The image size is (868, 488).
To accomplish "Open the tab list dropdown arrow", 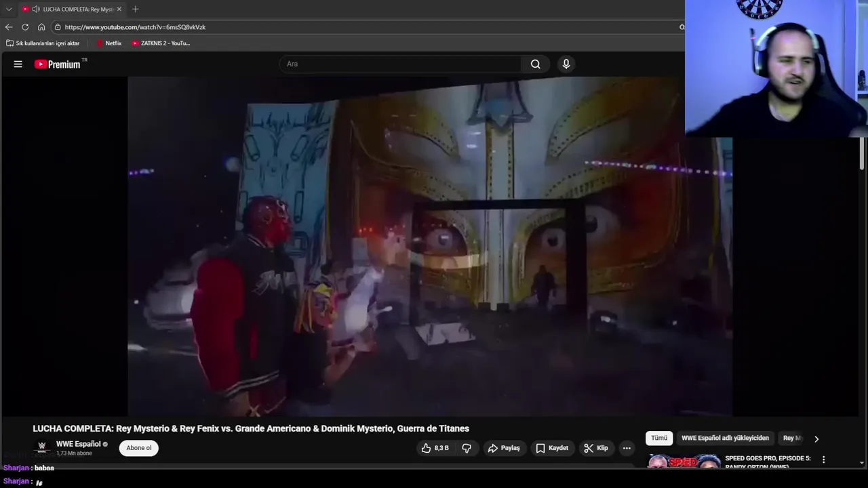I will 9,9.
